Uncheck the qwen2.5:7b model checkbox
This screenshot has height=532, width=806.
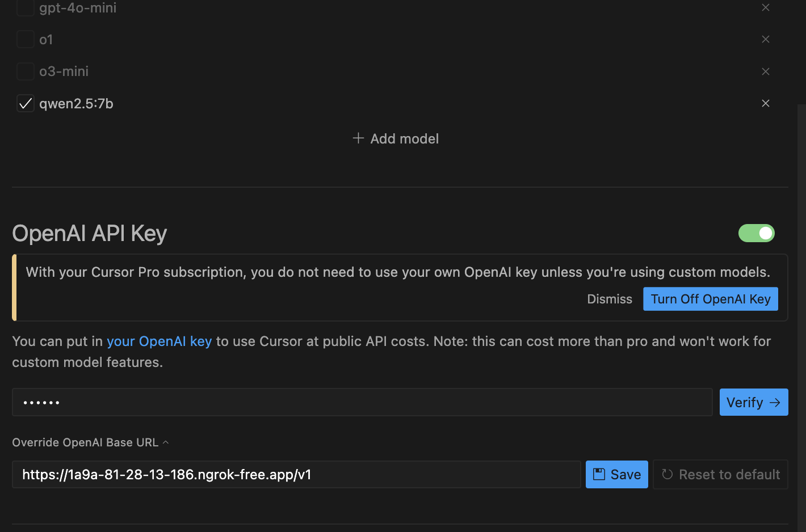pos(26,103)
